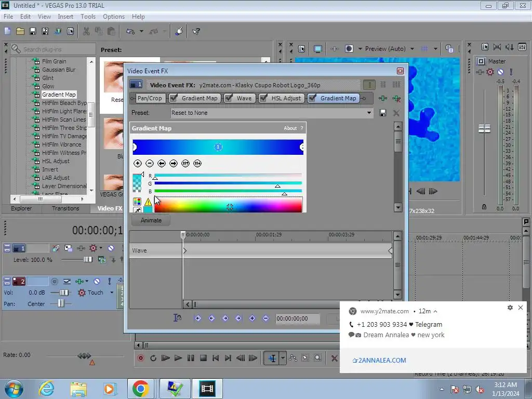
Task: Pause playback in the transport bar
Action: [x=191, y=358]
